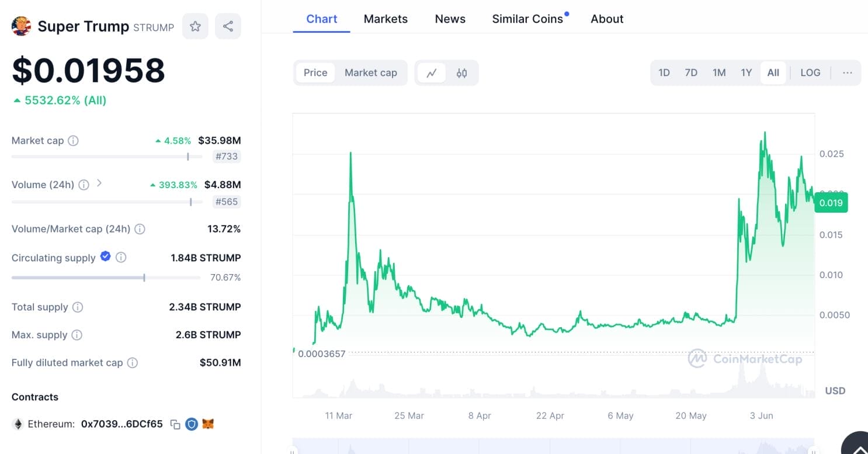Toggle chart to Price view
The image size is (868, 454).
tap(315, 73)
